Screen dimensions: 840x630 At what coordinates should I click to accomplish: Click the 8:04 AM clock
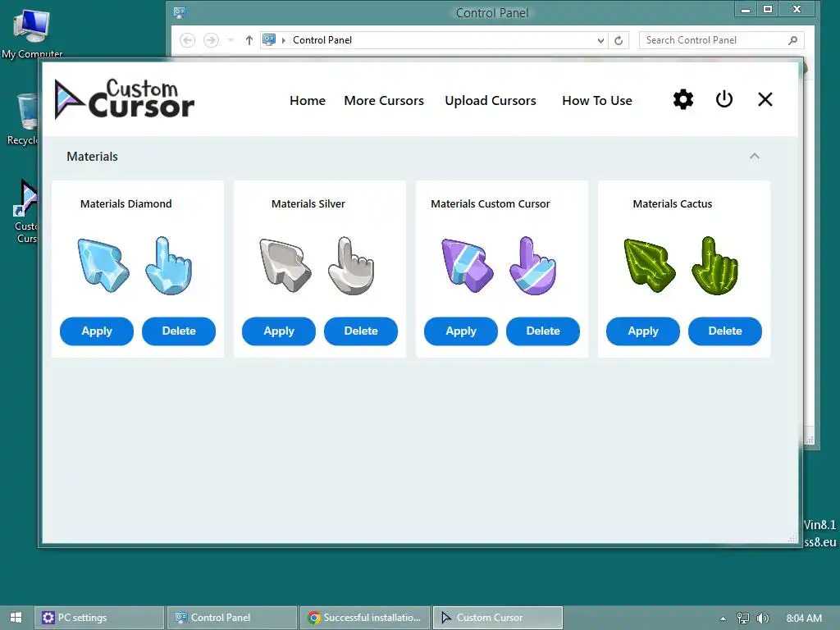point(804,619)
